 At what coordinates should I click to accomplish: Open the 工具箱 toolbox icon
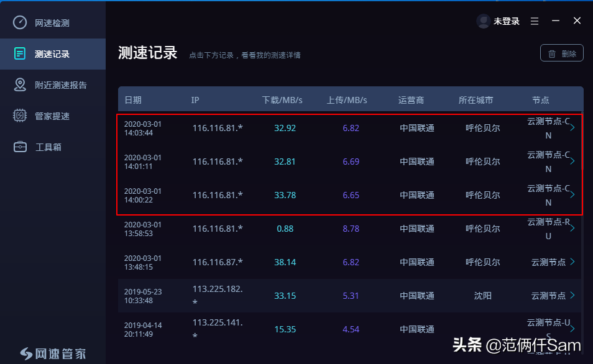pos(21,147)
